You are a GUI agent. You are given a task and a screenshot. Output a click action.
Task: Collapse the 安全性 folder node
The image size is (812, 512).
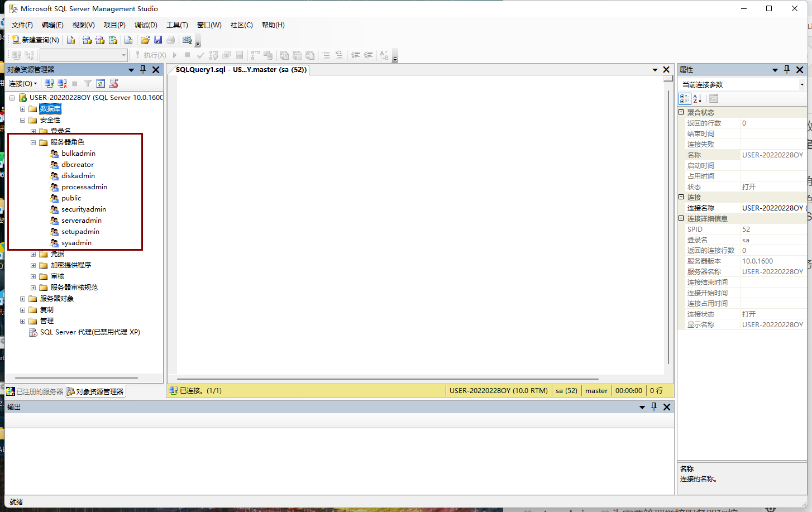pos(22,120)
